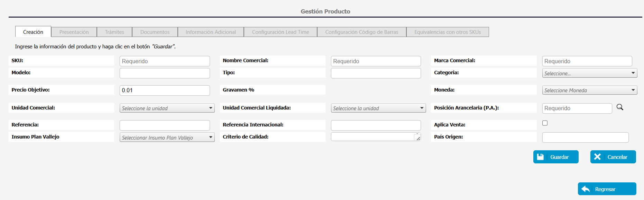Image resolution: width=644 pixels, height=200 pixels.
Task: Enable the Aplica Venta checkbox
Action: point(545,123)
